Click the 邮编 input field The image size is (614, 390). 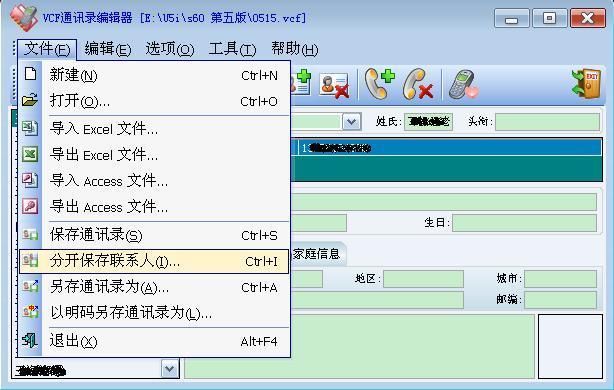click(560, 300)
